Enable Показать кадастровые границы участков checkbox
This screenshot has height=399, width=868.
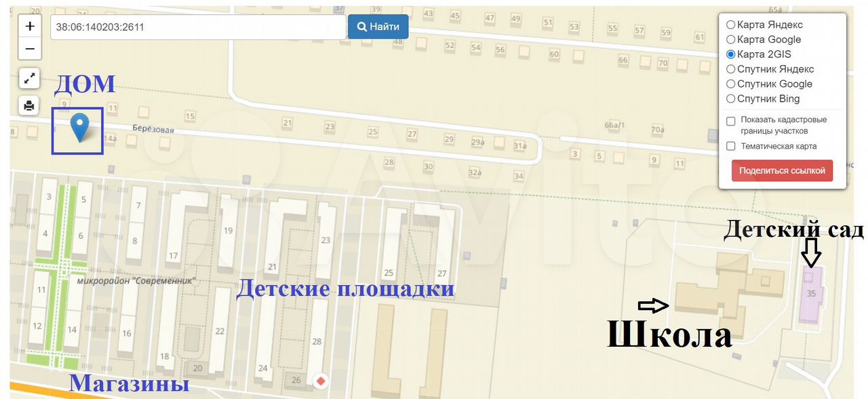(731, 121)
